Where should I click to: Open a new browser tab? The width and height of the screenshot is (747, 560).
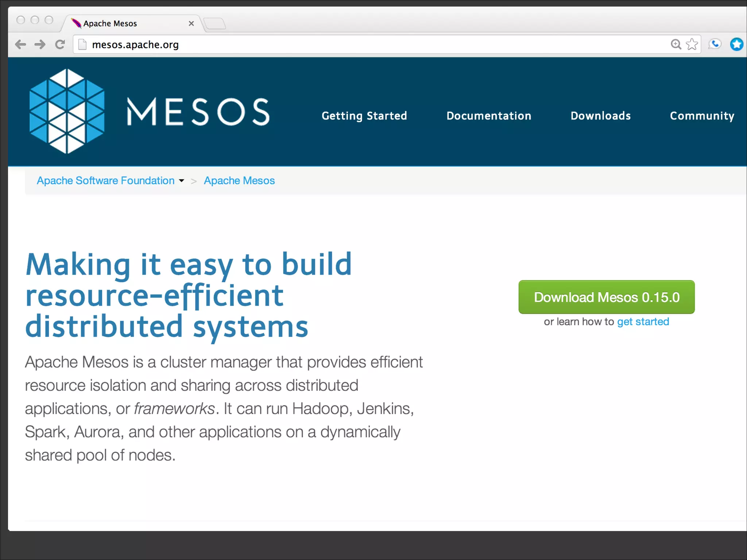pyautogui.click(x=215, y=24)
